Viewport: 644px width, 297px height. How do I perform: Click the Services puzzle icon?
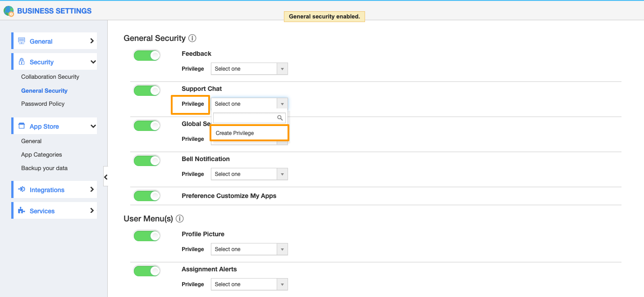click(x=21, y=211)
